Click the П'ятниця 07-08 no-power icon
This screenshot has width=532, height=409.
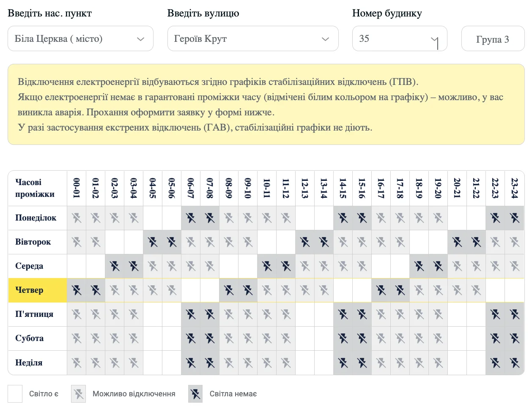[210, 314]
